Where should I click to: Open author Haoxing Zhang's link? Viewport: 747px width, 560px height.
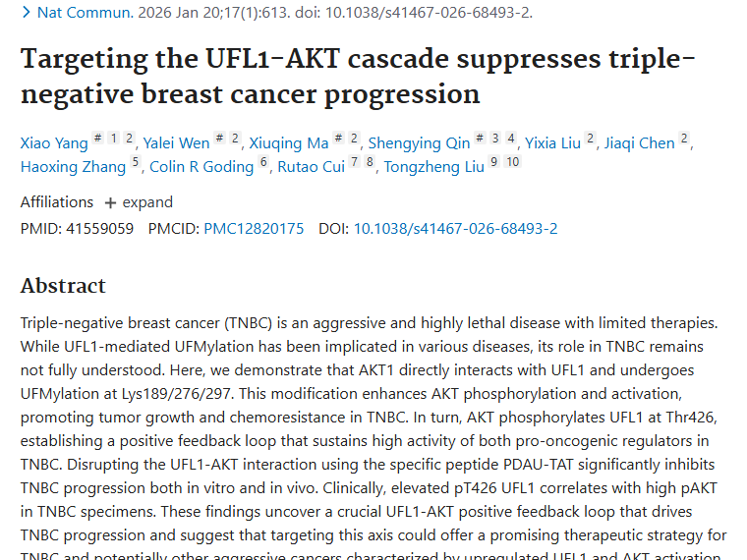[73, 167]
